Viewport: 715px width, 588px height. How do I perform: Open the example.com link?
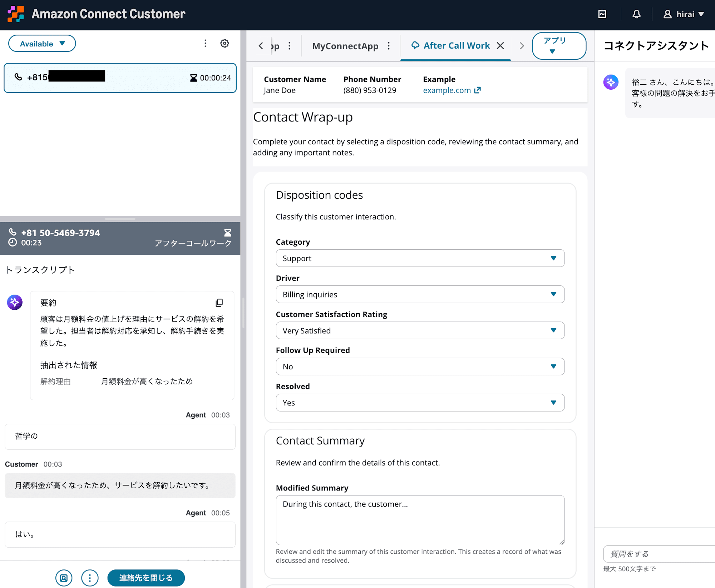click(447, 90)
